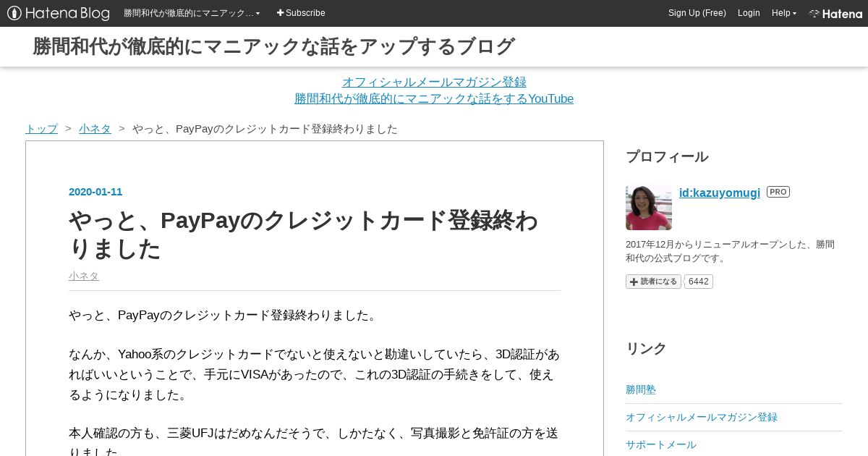Click the 小ネタ category tag under title
868x456 pixels.
[84, 276]
